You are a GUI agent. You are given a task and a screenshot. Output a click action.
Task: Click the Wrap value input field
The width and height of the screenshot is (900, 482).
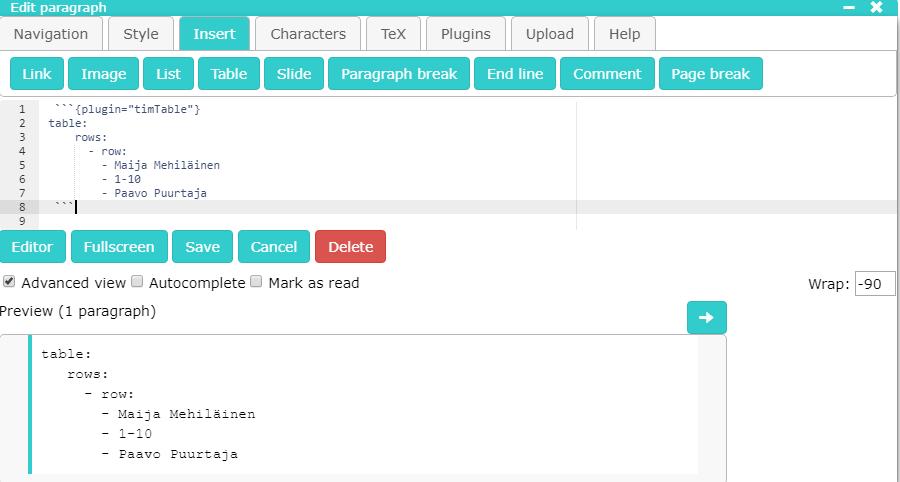(875, 283)
